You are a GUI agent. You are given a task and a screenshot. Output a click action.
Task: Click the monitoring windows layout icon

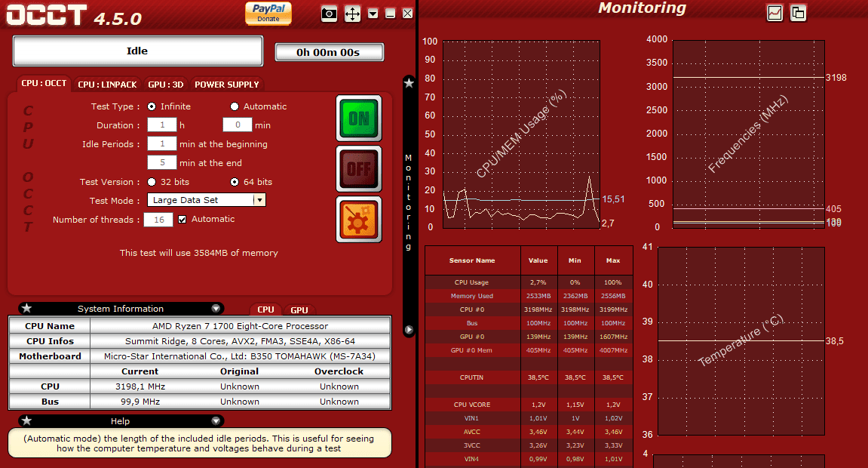click(798, 13)
